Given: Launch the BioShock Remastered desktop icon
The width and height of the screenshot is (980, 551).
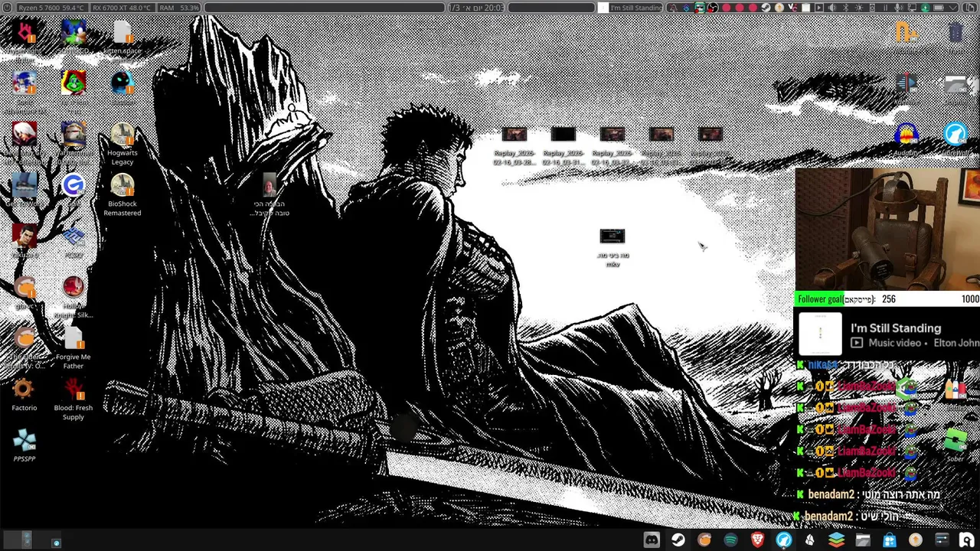Looking at the screenshot, I should point(122,185).
